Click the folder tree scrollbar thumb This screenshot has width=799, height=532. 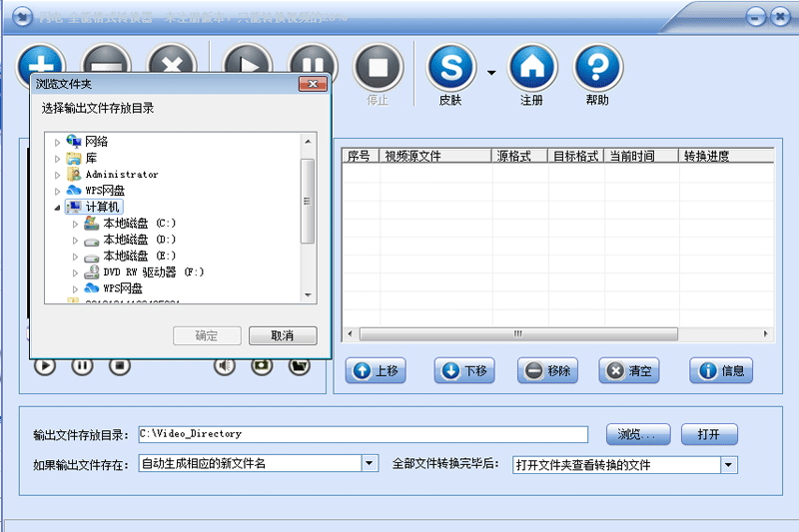pyautogui.click(x=308, y=201)
